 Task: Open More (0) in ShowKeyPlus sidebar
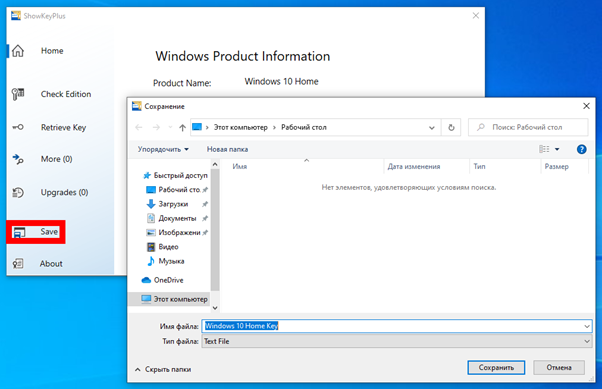point(56,159)
